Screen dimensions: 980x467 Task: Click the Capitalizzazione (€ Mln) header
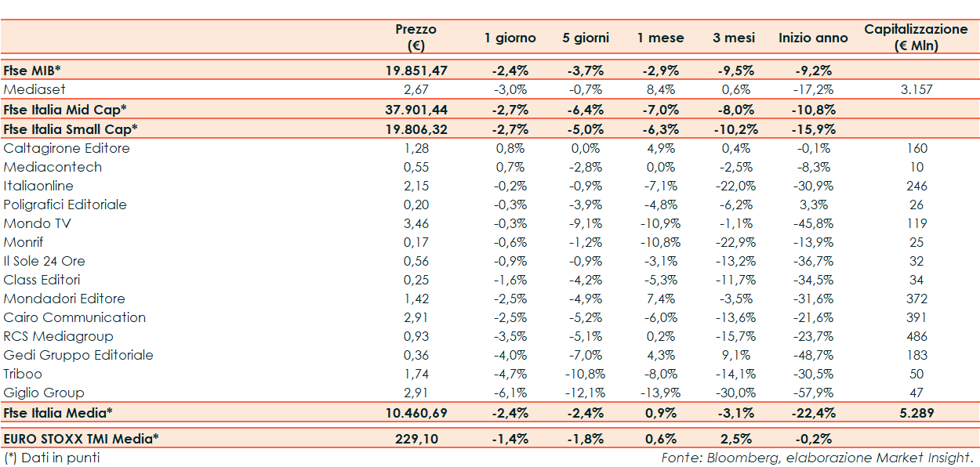click(916, 37)
